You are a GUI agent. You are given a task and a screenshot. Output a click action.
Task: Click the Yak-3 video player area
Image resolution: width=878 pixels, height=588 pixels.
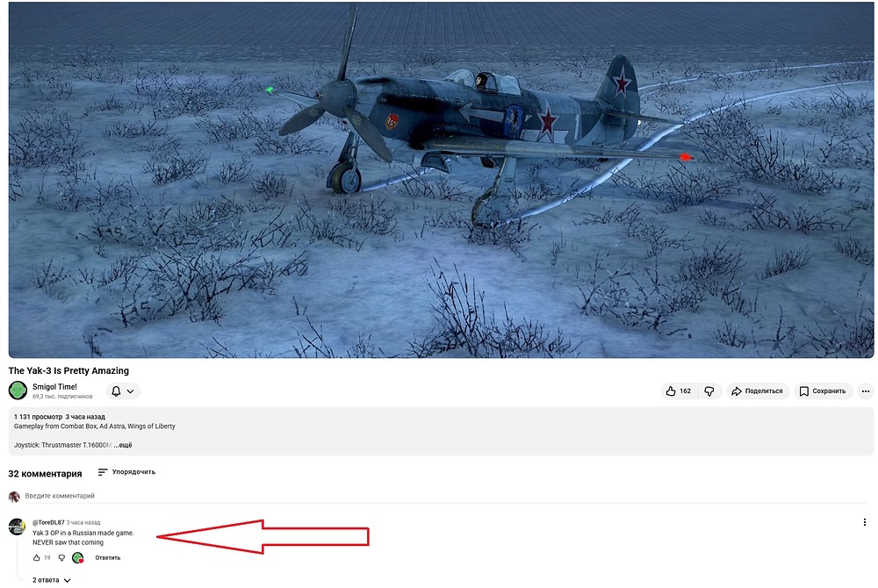pyautogui.click(x=442, y=180)
